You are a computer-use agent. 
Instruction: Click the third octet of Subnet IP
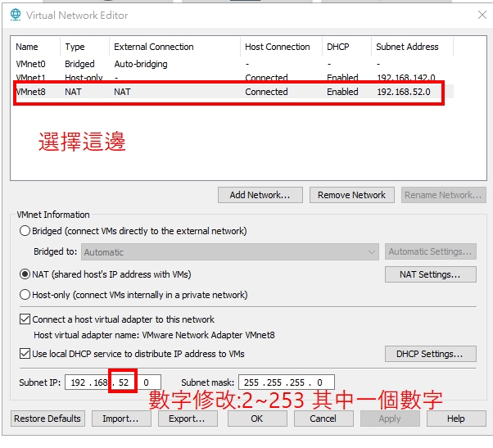click(124, 382)
